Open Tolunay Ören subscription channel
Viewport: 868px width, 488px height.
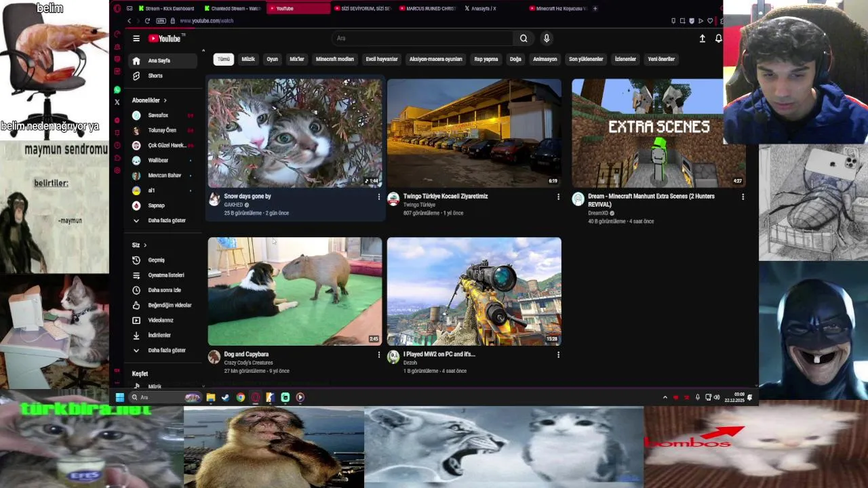[164, 130]
